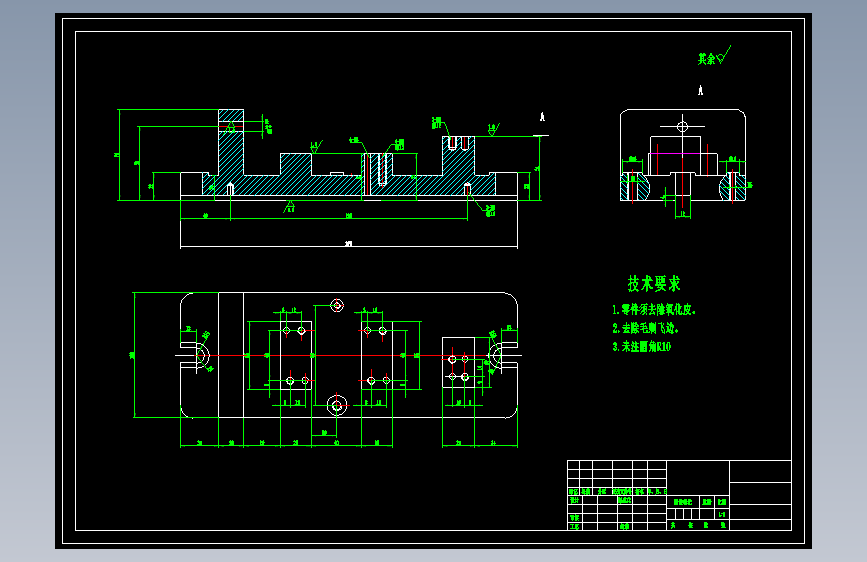Click the 设计 cell in title block
Screen dimensions: 867x562
[x=574, y=500]
